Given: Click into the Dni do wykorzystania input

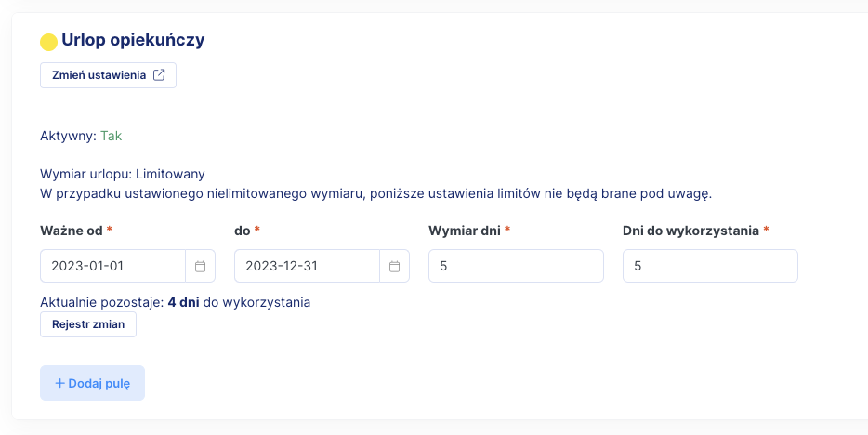Looking at the screenshot, I should pyautogui.click(x=710, y=266).
